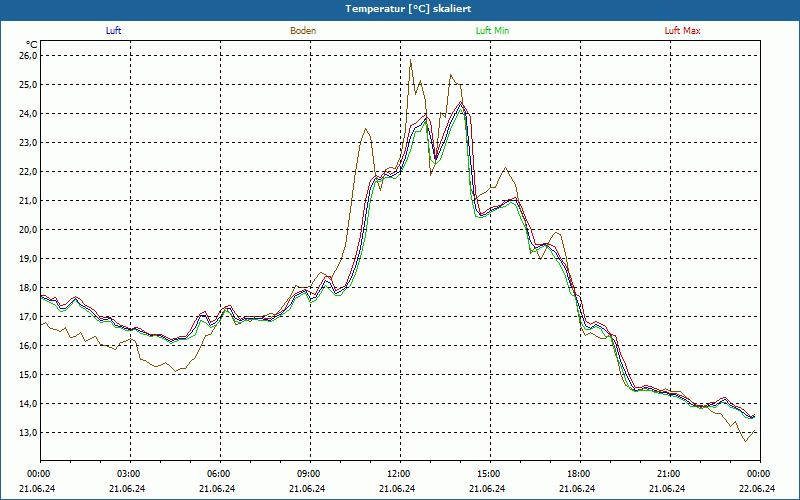Click the 23,0 y-axis value
Viewport: 800px width, 500px height.
click(x=29, y=142)
